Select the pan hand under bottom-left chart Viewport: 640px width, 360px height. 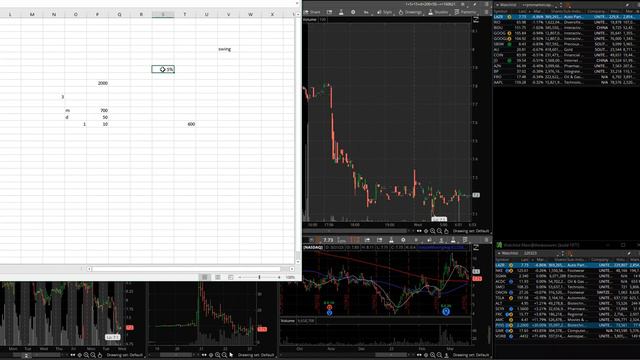coord(100,355)
